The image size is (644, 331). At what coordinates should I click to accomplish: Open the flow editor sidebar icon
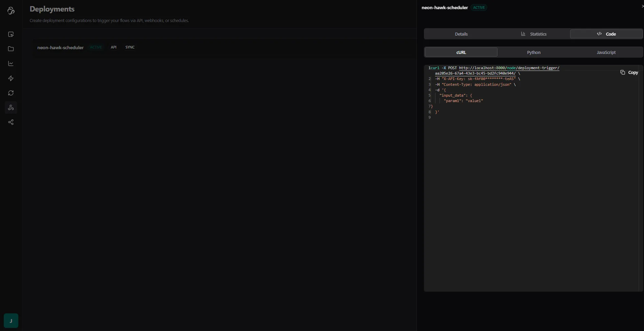(11, 34)
